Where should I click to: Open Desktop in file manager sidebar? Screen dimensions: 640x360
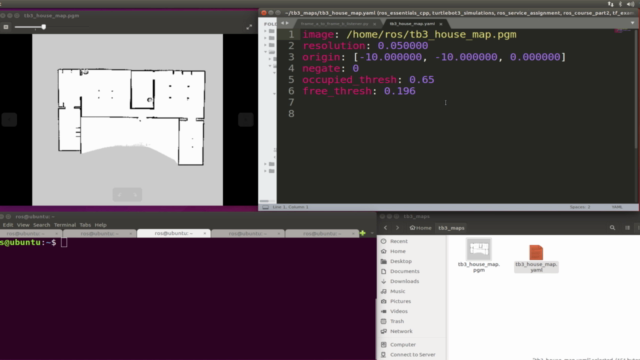pyautogui.click(x=401, y=261)
